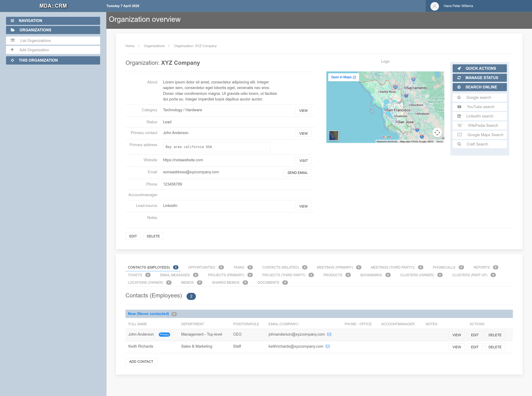Click the YouTube search icon
Screen dimensions: 532x396
point(459,107)
